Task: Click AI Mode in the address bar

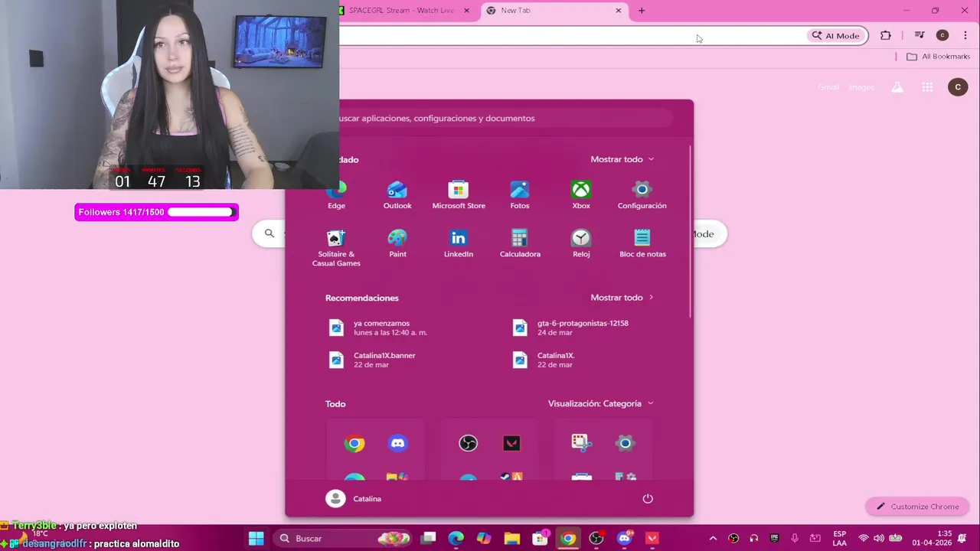Action: click(x=836, y=36)
